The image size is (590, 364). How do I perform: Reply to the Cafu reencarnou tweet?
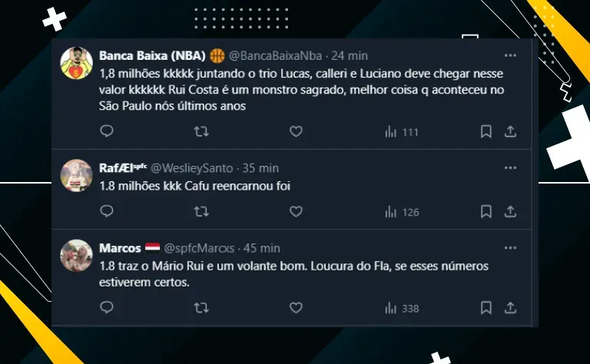tap(107, 211)
